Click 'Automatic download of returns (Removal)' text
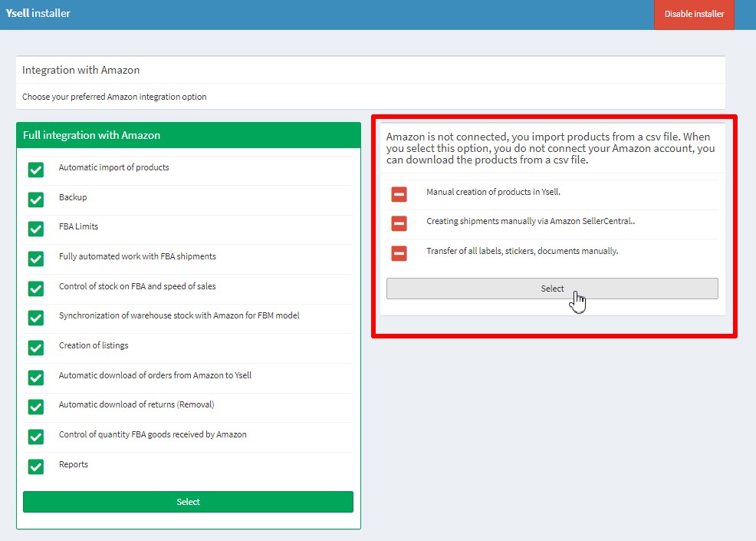Viewport: 756px width, 541px height. (x=136, y=404)
